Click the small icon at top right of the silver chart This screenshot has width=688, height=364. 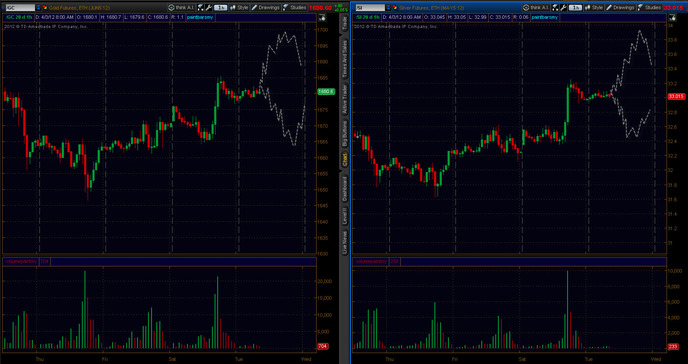coord(672,18)
